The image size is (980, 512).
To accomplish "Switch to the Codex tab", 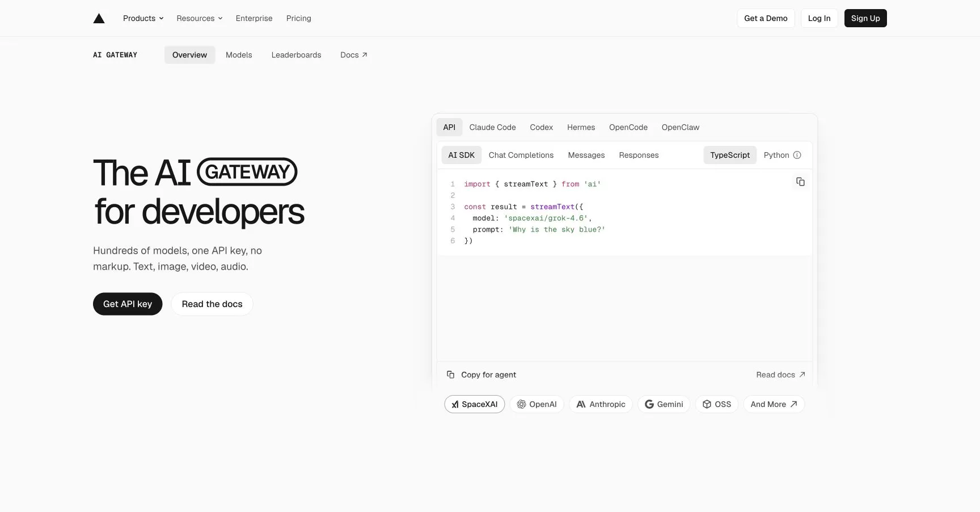I will 541,127.
